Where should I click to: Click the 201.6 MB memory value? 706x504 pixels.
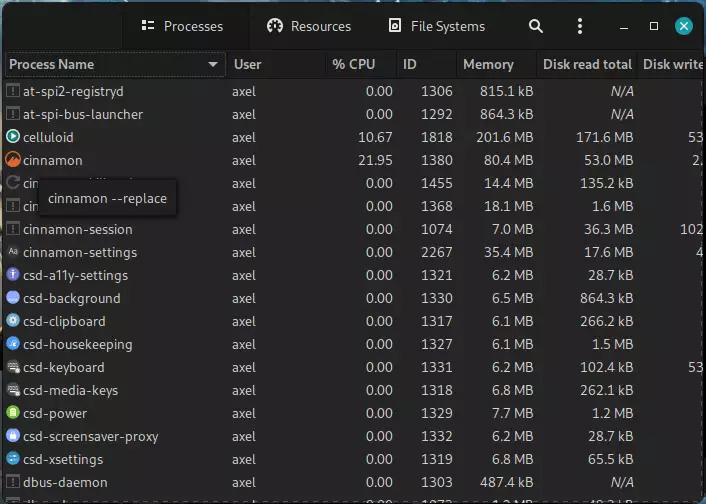505,137
